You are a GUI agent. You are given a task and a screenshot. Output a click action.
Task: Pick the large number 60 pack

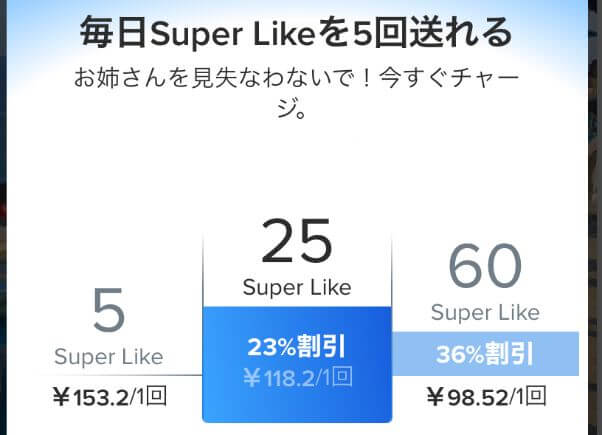pos(485,268)
